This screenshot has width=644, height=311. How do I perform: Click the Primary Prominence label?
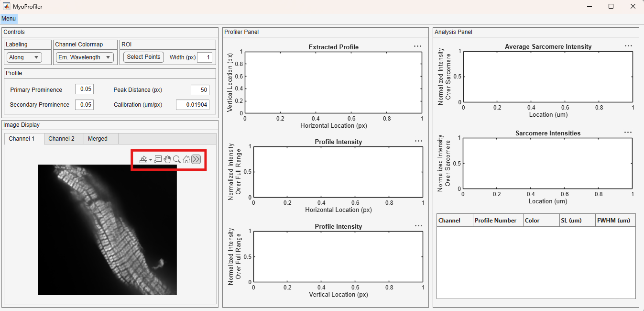36,90
